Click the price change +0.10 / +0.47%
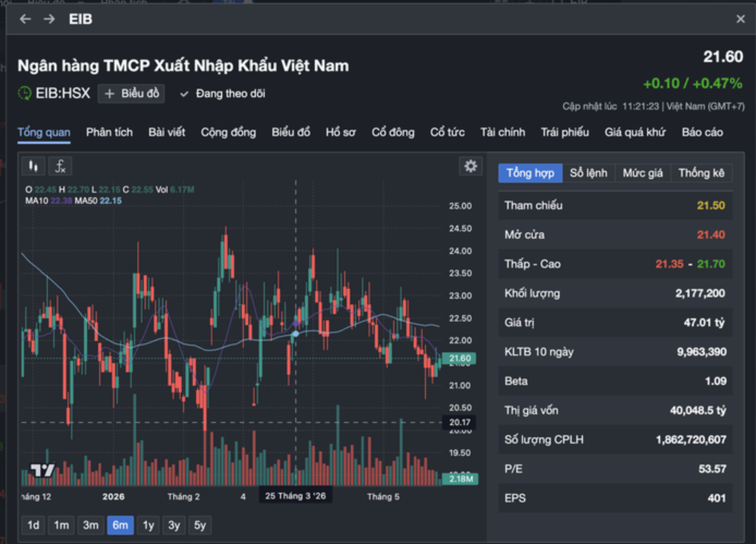 pos(693,83)
